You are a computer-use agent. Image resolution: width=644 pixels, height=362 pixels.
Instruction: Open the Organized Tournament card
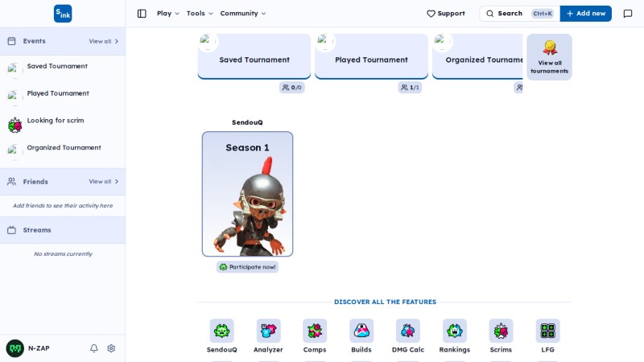tap(477, 56)
